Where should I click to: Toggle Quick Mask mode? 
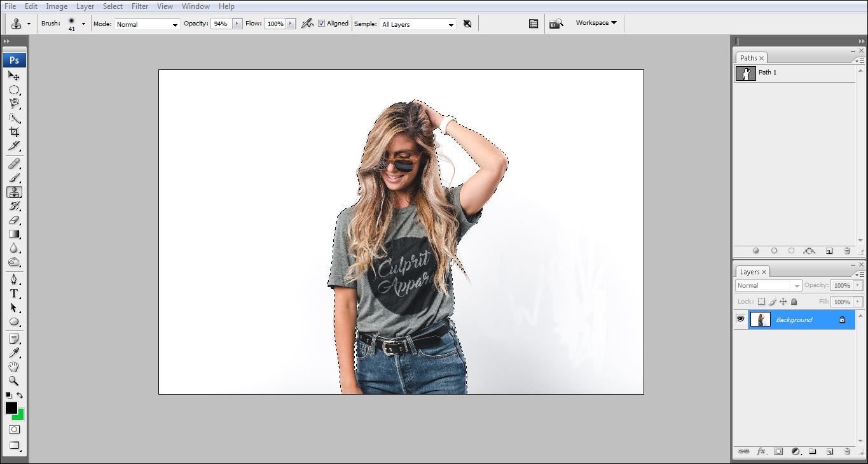(14, 430)
